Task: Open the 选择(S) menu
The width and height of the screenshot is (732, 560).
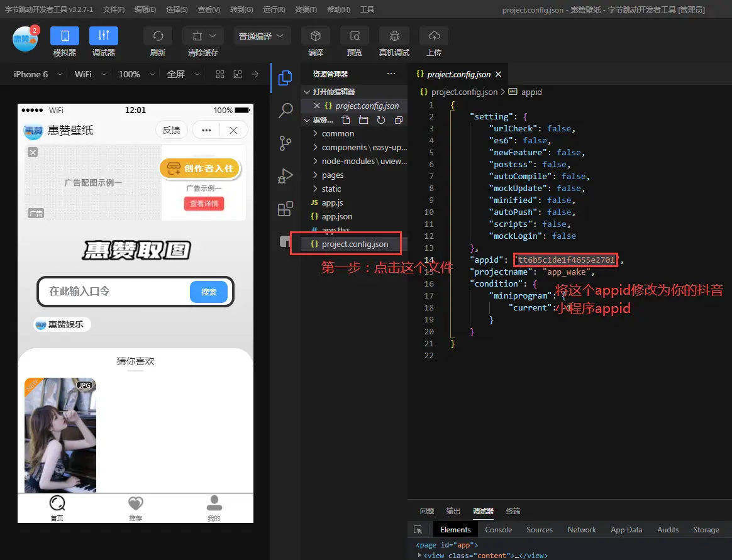Action: click(177, 9)
